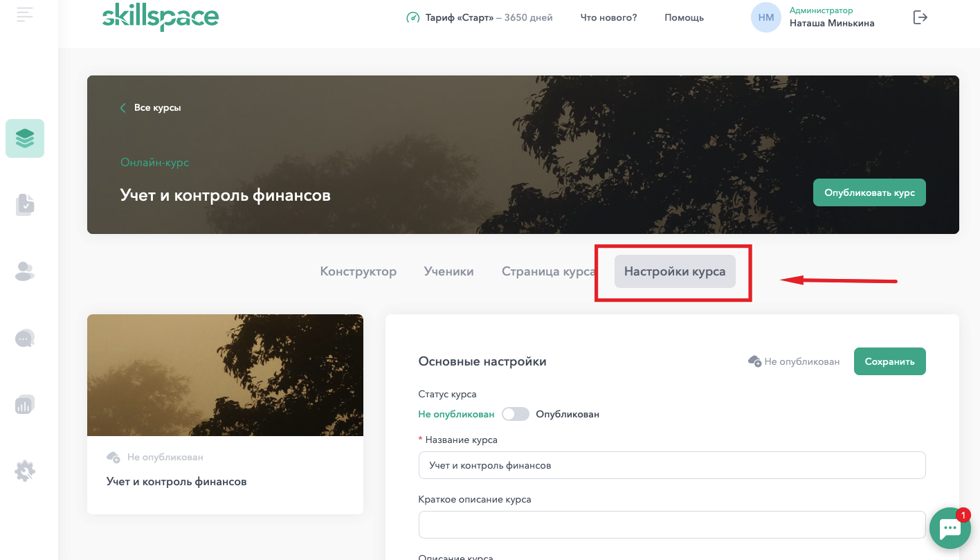The width and height of the screenshot is (980, 560).
Task: Click the Название курса input field
Action: click(x=672, y=465)
